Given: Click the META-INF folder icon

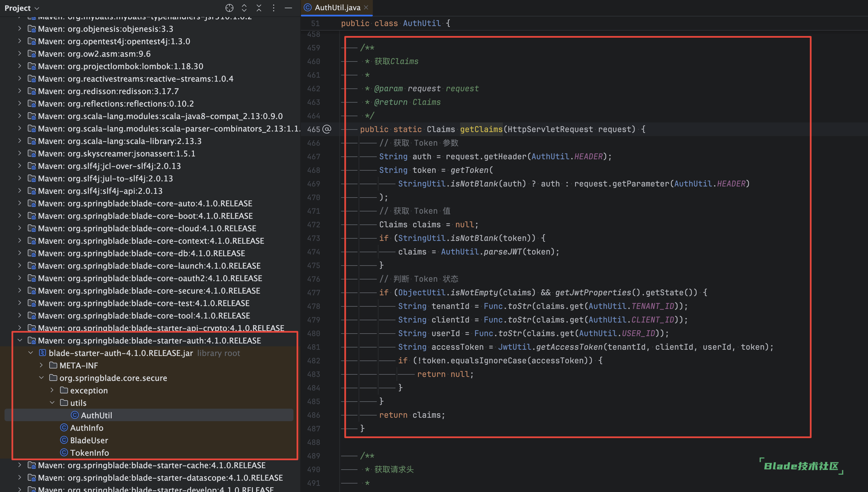Looking at the screenshot, I should point(53,365).
